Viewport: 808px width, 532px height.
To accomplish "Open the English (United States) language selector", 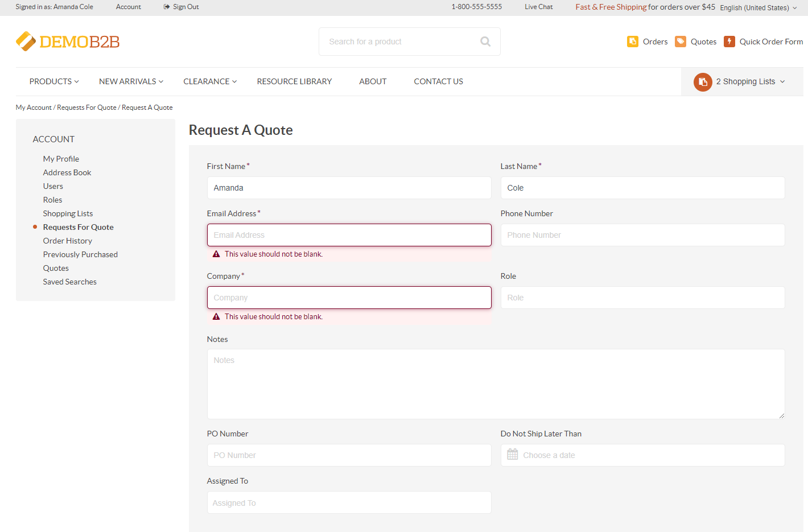I will (758, 8).
